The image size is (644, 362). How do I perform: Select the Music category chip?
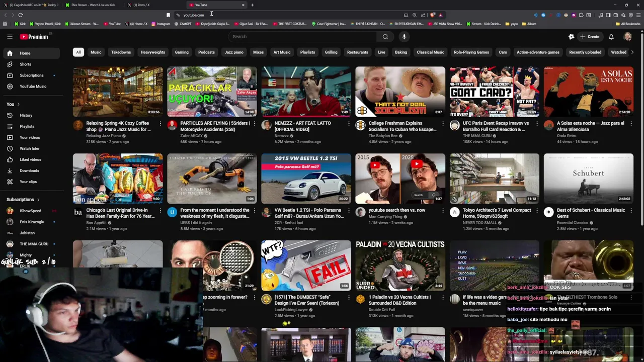point(96,52)
